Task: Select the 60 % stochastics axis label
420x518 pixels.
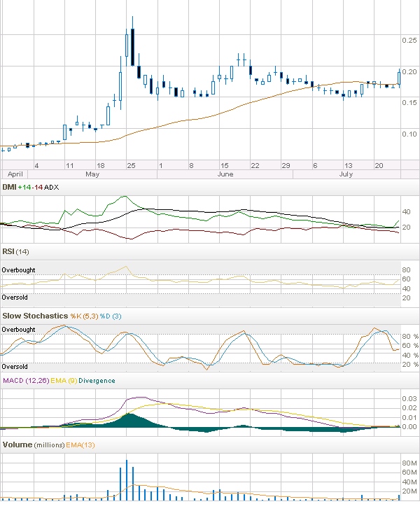Action: [x=410, y=346]
